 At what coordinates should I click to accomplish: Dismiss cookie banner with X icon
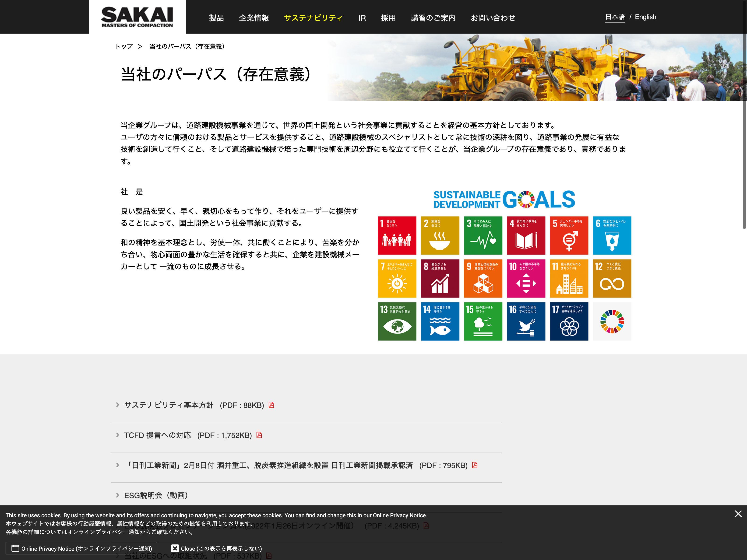tap(738, 514)
